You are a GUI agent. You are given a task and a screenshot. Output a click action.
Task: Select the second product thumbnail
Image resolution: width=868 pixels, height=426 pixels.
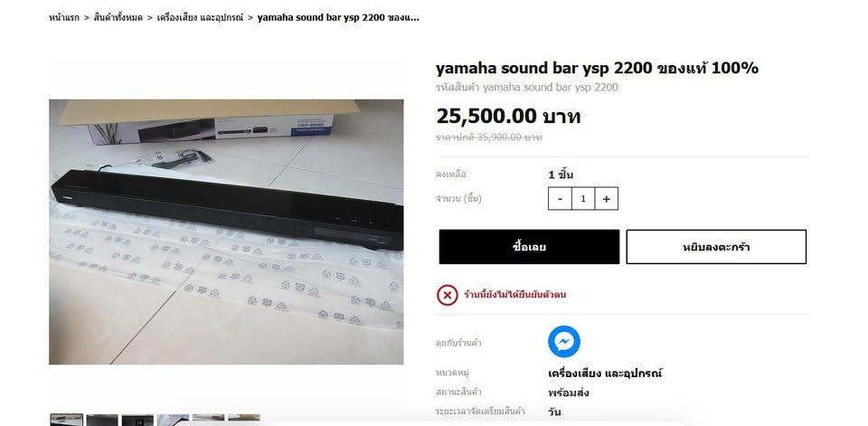(x=102, y=420)
